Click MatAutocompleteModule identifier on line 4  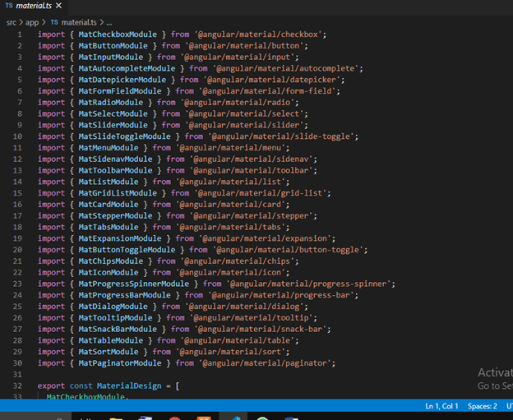tap(127, 68)
